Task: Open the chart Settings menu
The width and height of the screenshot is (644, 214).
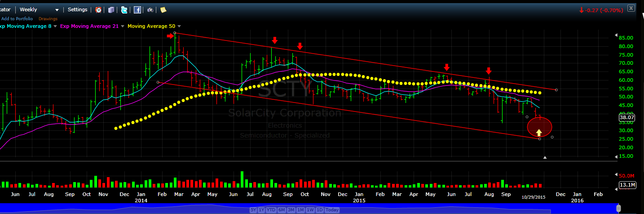Action: (78, 9)
